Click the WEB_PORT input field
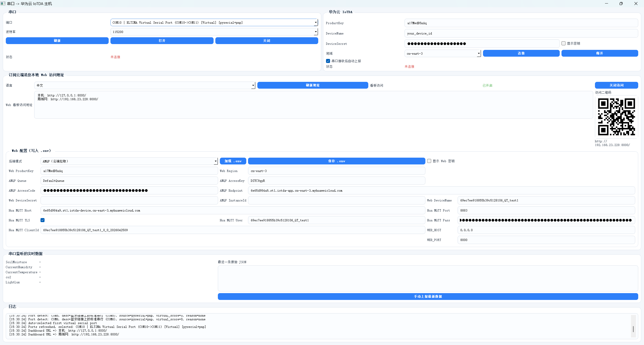This screenshot has height=345, width=644. pos(546,240)
